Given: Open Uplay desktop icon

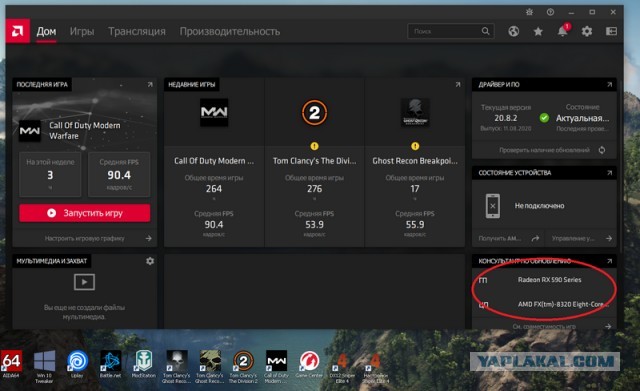Looking at the screenshot, I should point(77,364).
